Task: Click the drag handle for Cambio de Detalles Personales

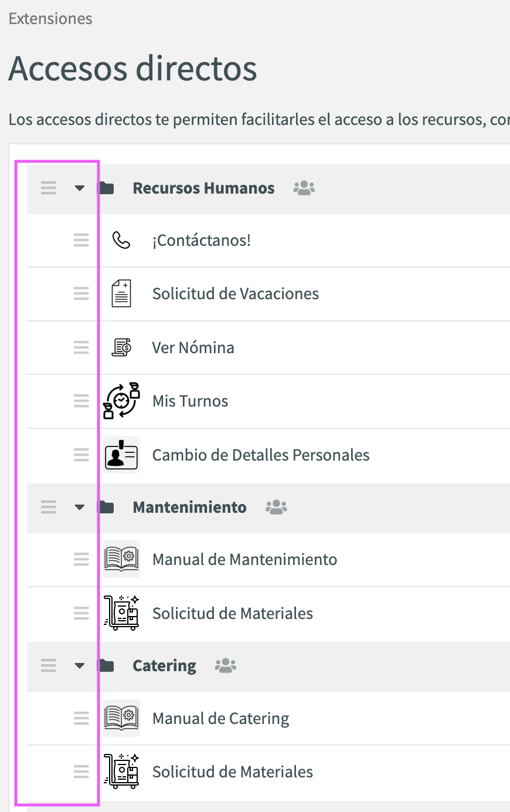Action: point(81,455)
